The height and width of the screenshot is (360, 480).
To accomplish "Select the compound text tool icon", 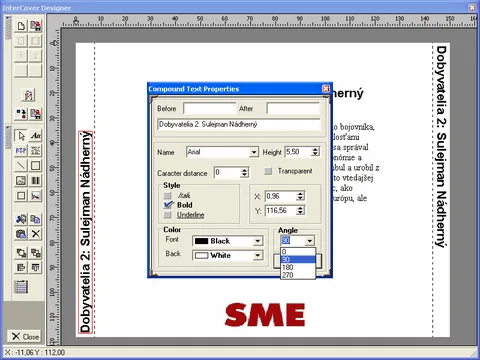I will (x=35, y=151).
